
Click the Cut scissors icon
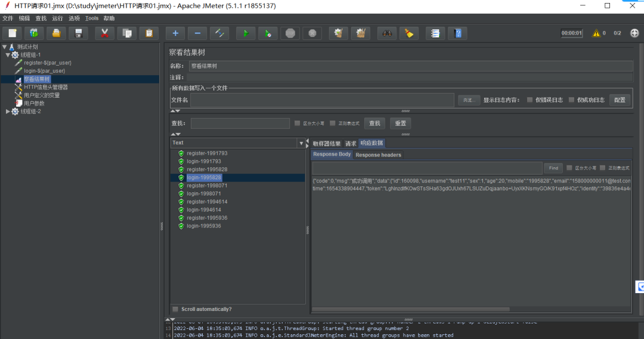[x=105, y=33]
